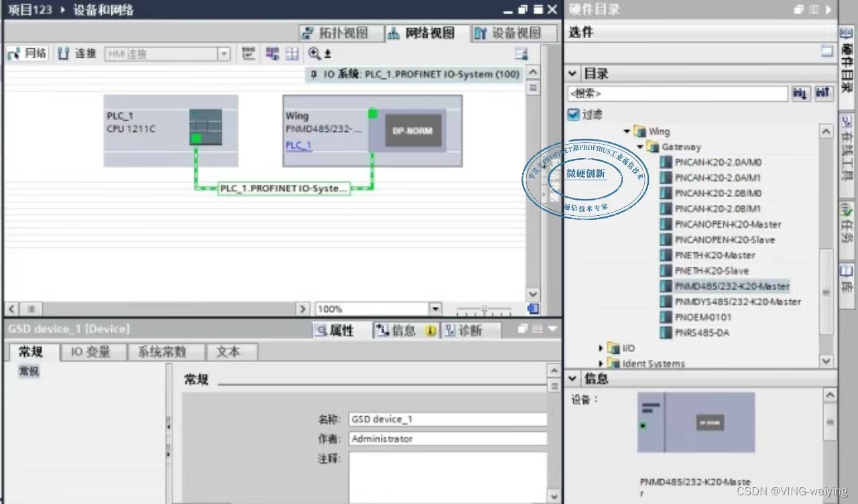Screen dimensions: 858x504
Task: Toggle the Filter (过滤) checkbox
Action: coord(573,115)
